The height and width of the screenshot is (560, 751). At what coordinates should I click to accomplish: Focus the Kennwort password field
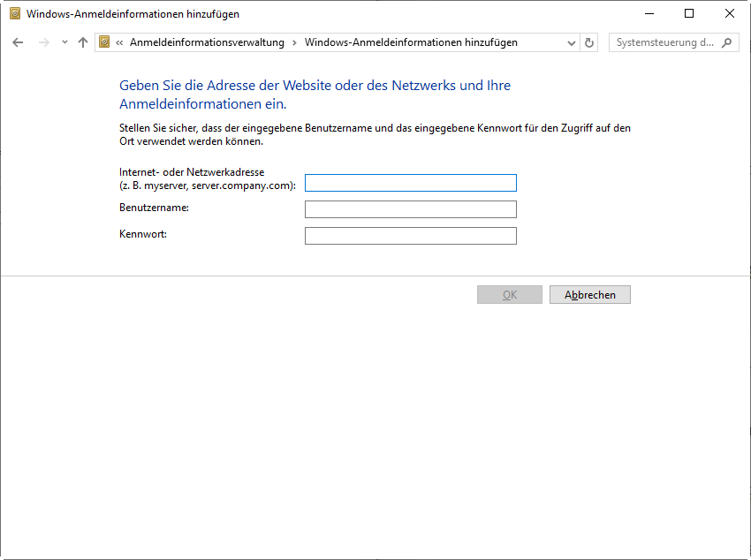pyautogui.click(x=410, y=236)
